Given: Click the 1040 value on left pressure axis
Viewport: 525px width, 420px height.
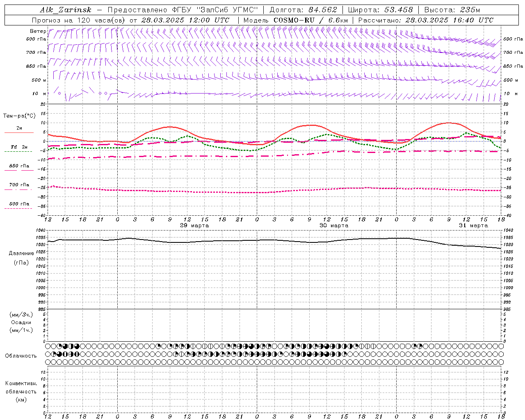Looking at the screenshot, I should 40,231.
